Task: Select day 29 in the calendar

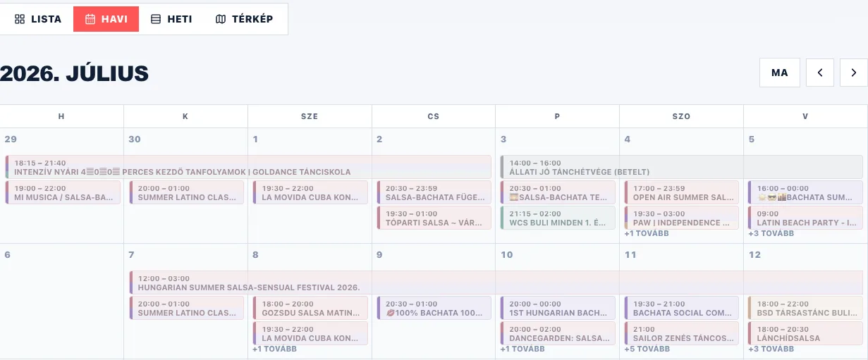Action: [10, 139]
